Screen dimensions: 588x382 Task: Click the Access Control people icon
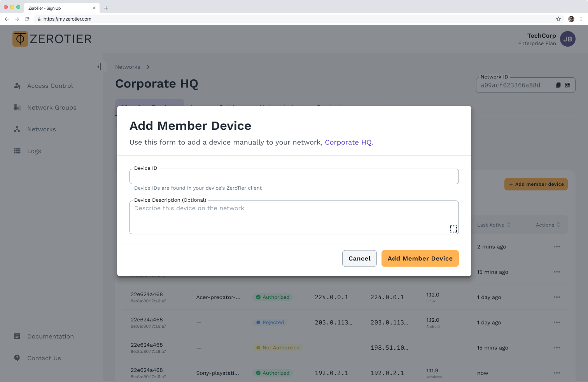pos(17,86)
